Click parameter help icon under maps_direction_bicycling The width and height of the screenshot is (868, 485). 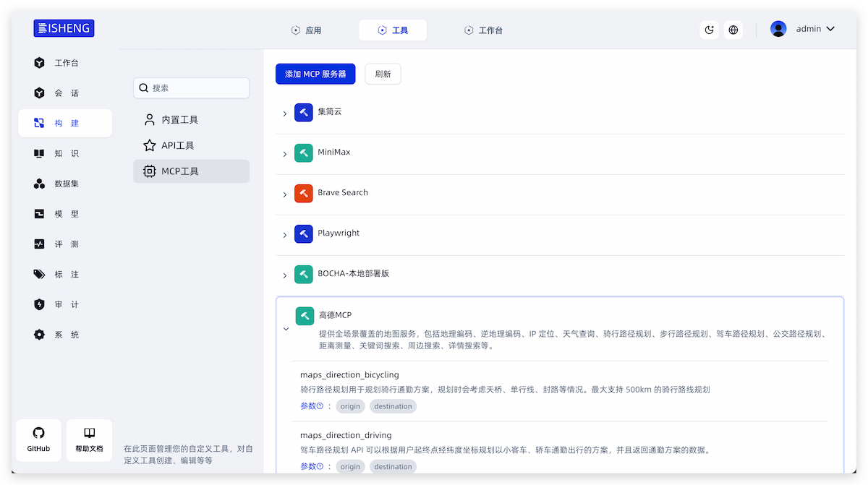point(320,406)
